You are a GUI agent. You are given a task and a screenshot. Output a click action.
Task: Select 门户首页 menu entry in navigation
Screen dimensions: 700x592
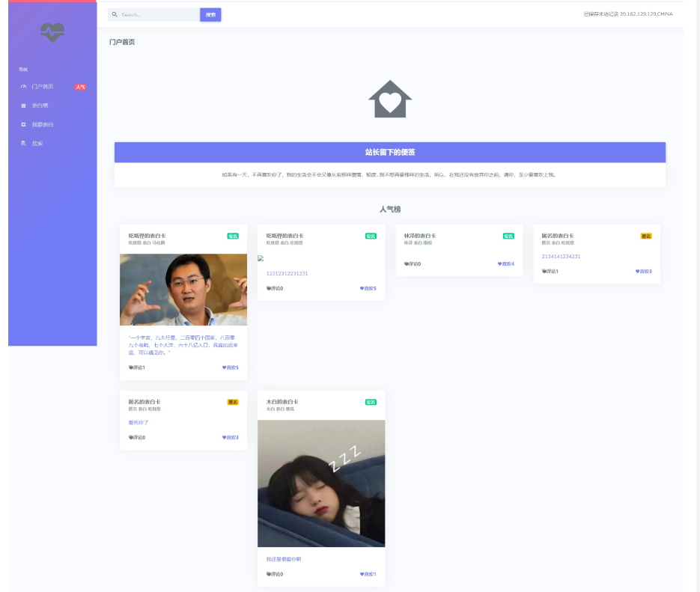pyautogui.click(x=41, y=86)
